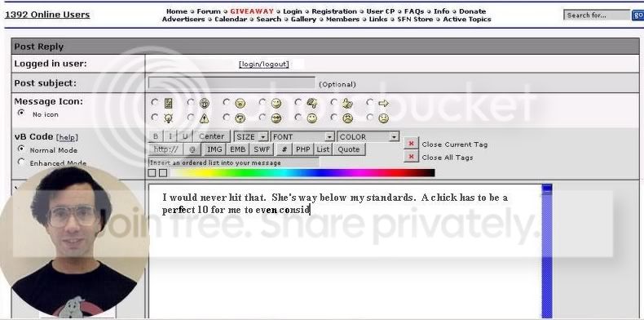The width and height of the screenshot is (644, 320).
Task: Open the SIZE dropdown
Action: [x=251, y=136]
